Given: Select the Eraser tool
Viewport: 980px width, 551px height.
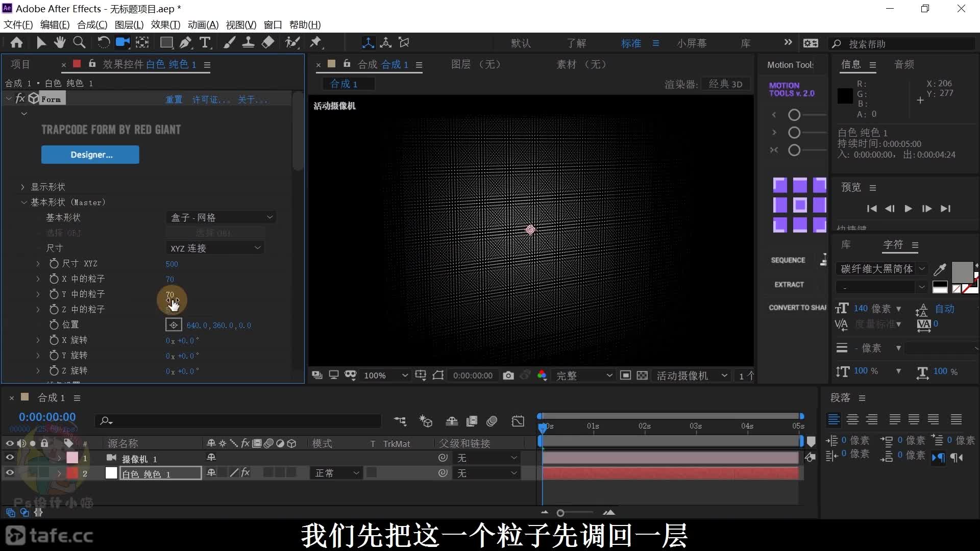Looking at the screenshot, I should [268, 43].
